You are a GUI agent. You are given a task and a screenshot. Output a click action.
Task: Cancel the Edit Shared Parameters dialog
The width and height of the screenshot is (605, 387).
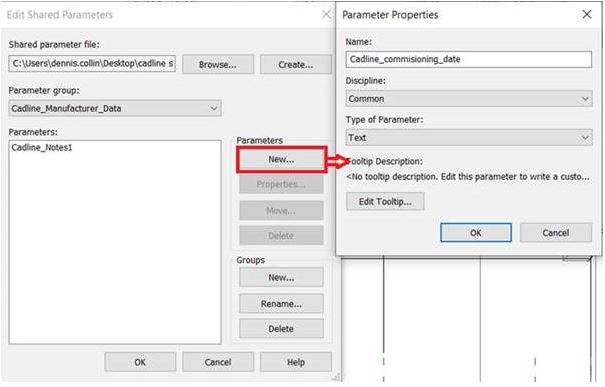pyautogui.click(x=218, y=362)
